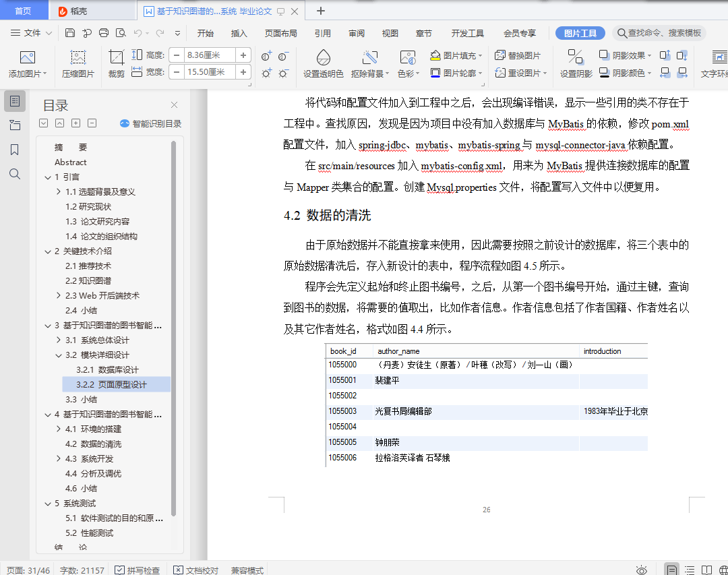The image size is (728, 575).
Task: Click the Save icon in quick toolbar
Action: coord(69,33)
